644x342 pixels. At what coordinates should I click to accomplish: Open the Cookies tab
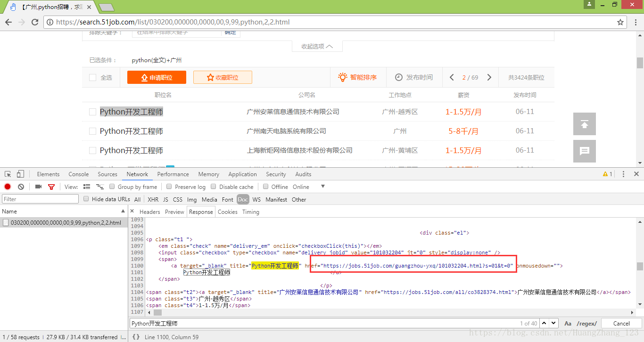[228, 212]
